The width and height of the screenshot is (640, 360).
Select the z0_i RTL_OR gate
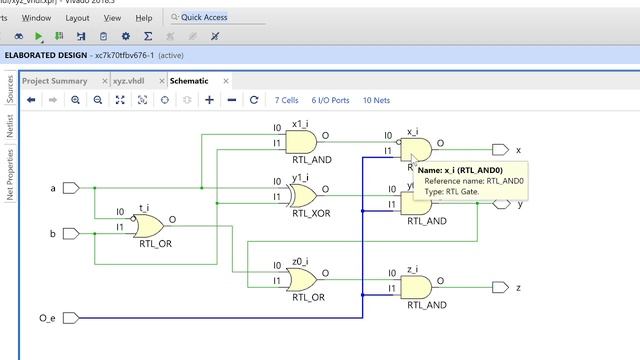click(302, 280)
